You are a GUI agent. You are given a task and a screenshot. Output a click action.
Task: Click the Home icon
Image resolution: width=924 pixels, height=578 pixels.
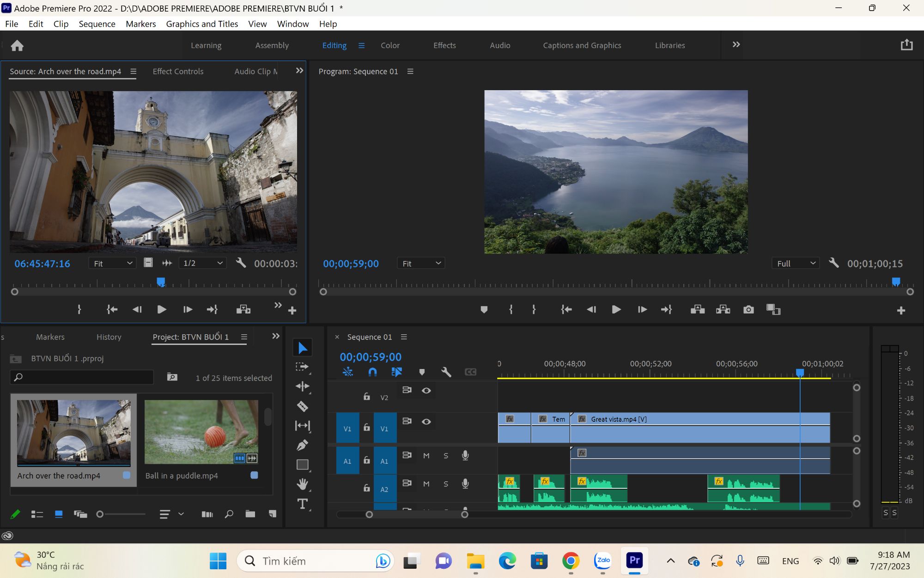17,45
